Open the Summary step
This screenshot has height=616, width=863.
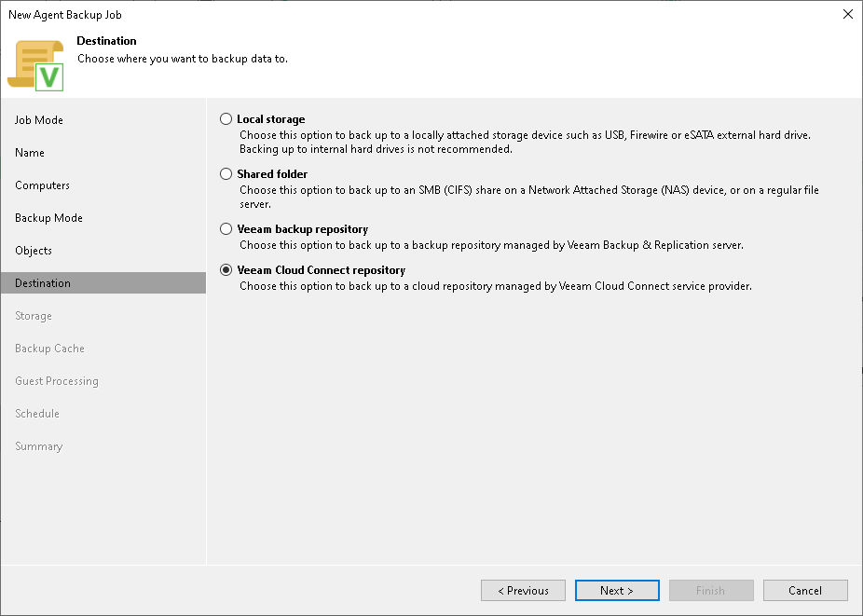point(38,445)
